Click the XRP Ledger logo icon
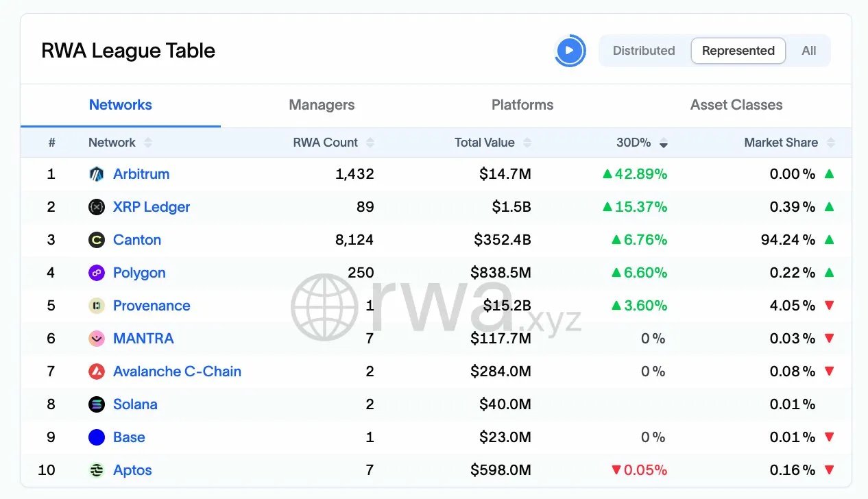The width and height of the screenshot is (868, 499). tap(97, 207)
